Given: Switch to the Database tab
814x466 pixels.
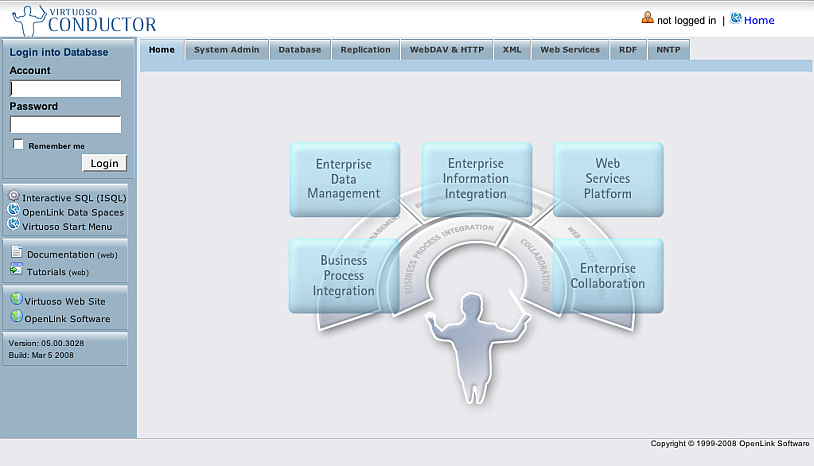Looking at the screenshot, I should (x=300, y=50).
